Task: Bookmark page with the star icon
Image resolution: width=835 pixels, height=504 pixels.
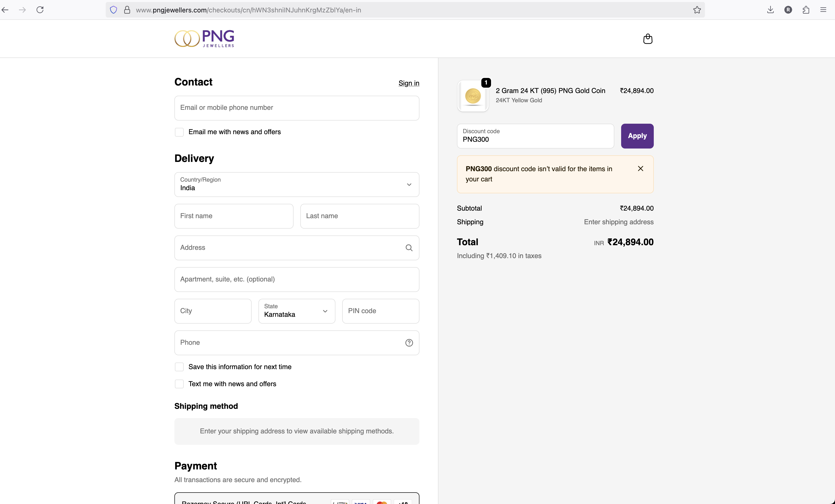Action: tap(697, 10)
